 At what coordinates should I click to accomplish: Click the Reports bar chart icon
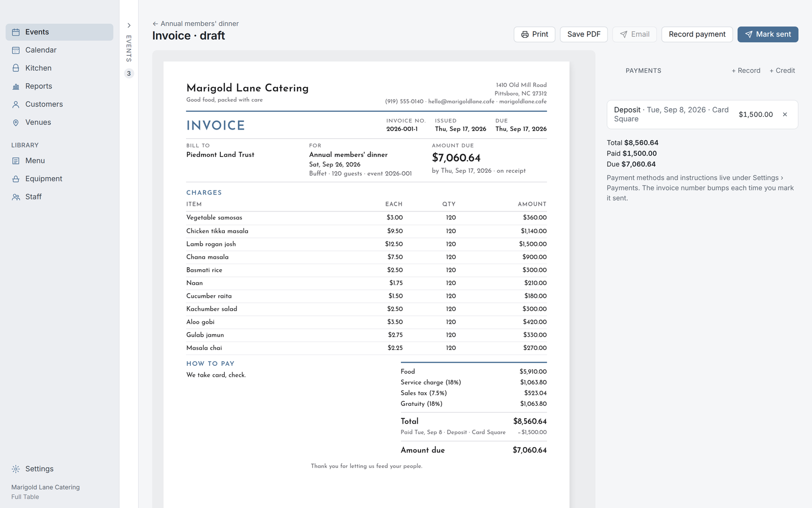click(16, 86)
